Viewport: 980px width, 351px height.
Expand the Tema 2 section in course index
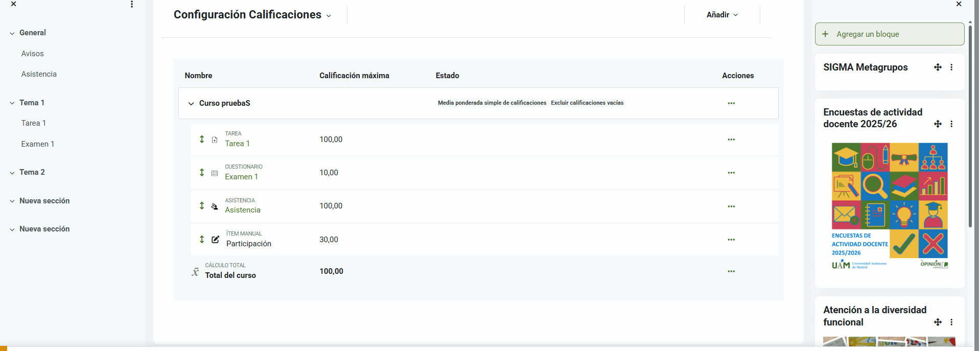pyautogui.click(x=12, y=173)
